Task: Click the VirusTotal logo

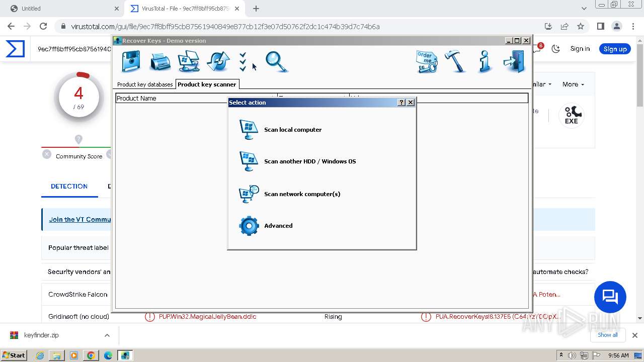Action: click(x=15, y=49)
